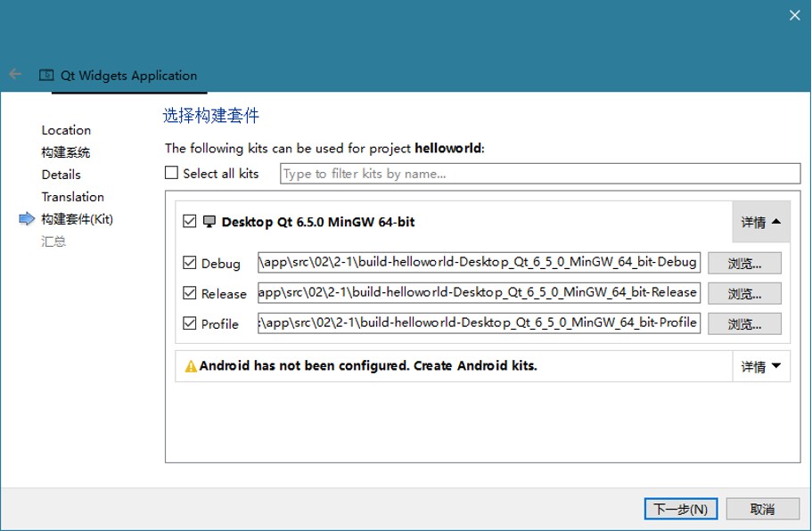Go back using the arrow icon

click(x=15, y=75)
